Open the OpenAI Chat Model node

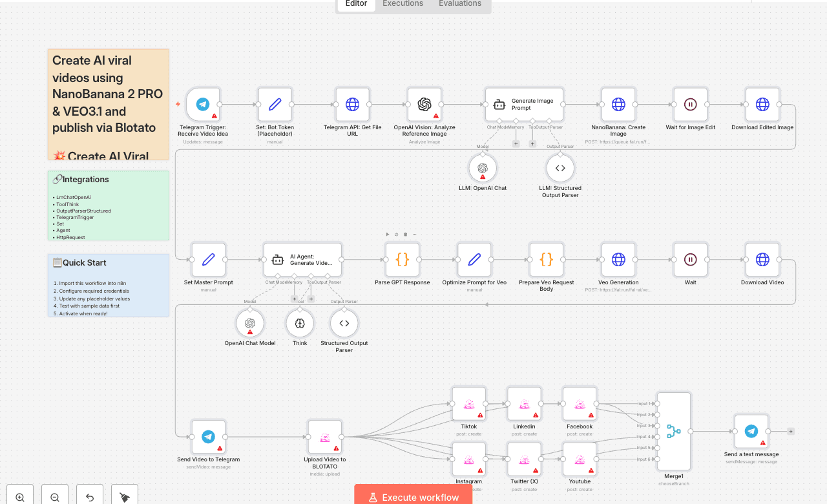(249, 323)
